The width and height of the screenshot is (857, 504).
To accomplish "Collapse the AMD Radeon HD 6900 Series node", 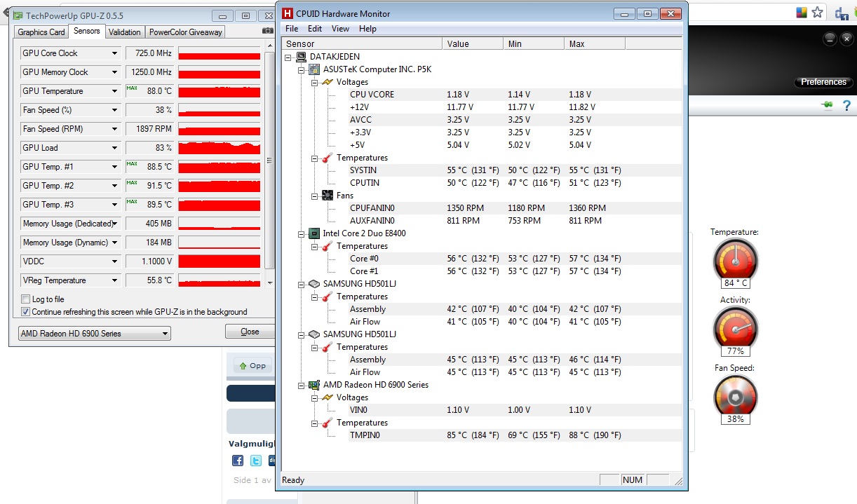I will point(302,385).
